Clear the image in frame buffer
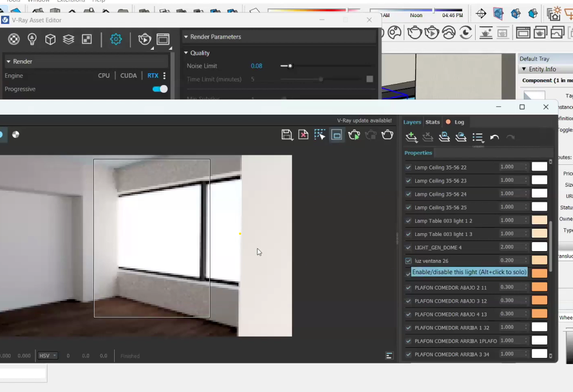Image resolution: width=573 pixels, height=392 pixels. point(303,135)
